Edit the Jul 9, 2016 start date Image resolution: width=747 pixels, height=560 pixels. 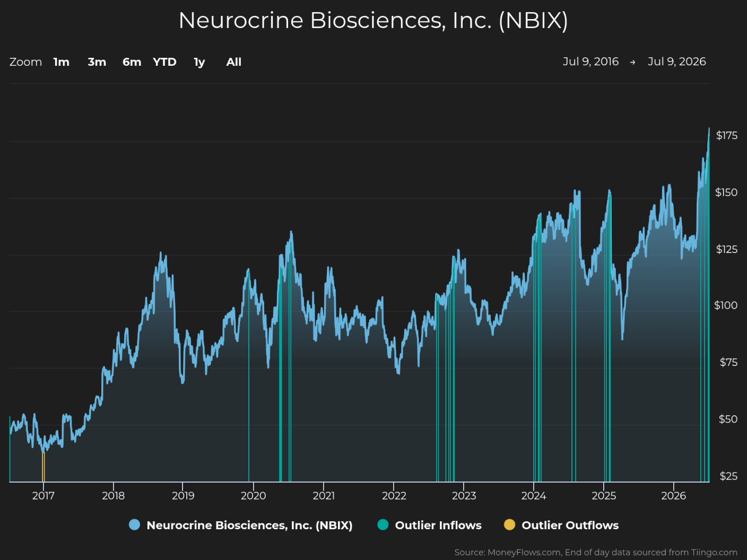coord(590,62)
